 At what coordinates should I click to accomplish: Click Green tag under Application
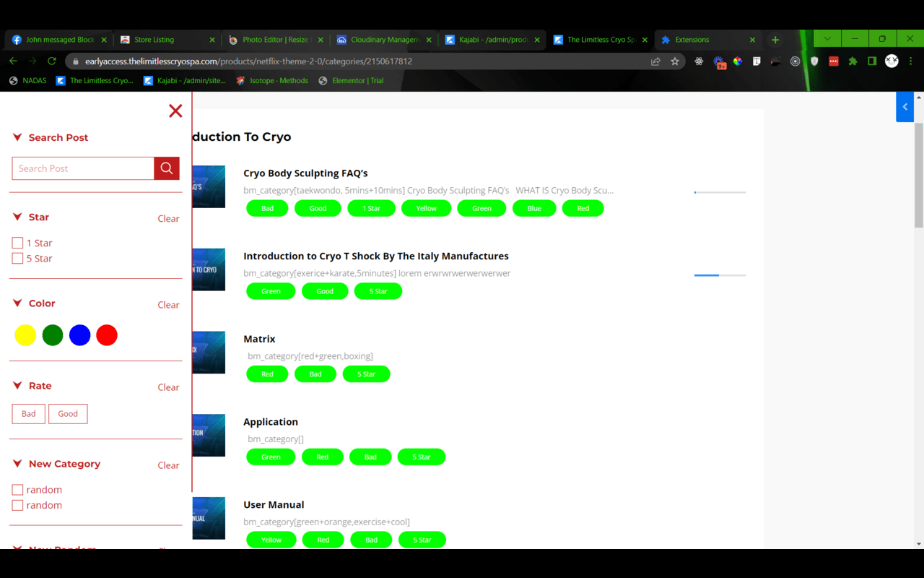pyautogui.click(x=271, y=457)
